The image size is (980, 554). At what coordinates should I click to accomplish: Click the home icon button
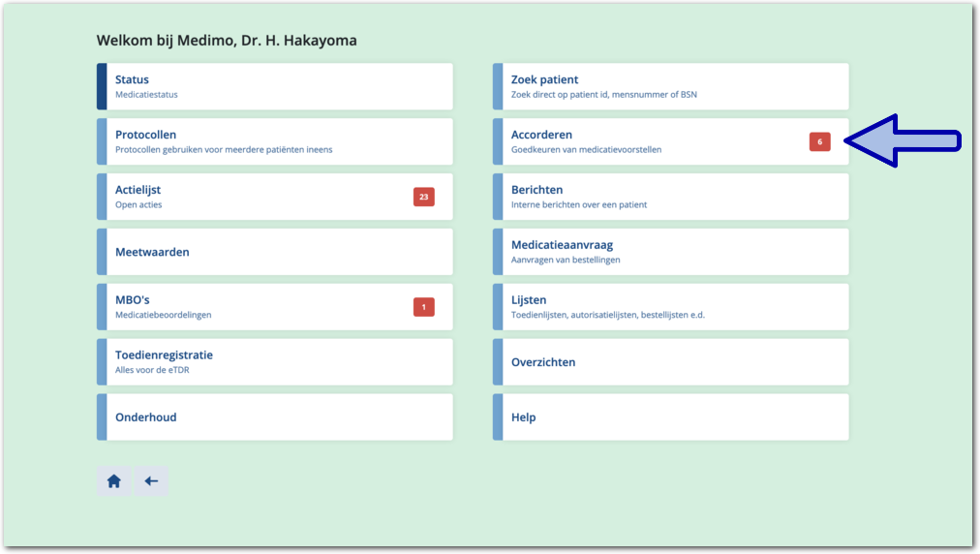coord(113,481)
